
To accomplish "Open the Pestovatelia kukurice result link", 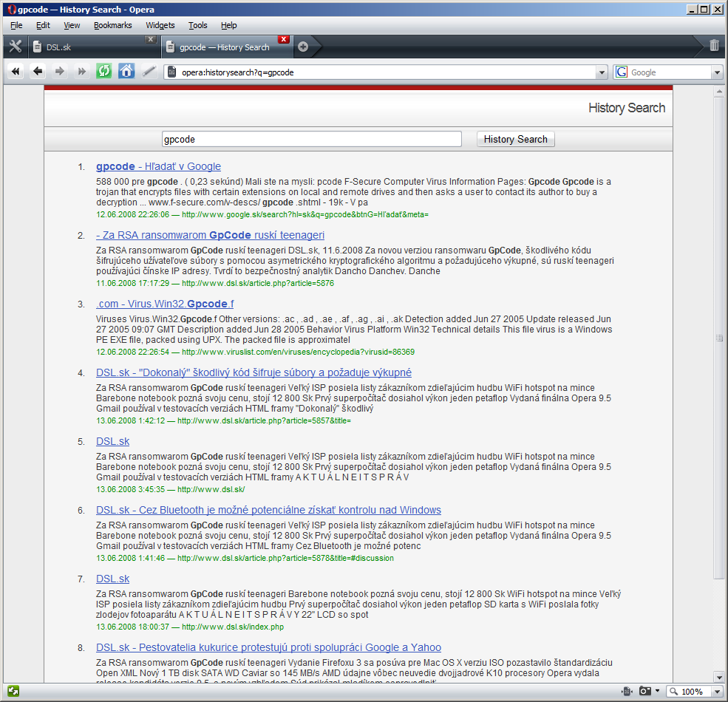I will (268, 647).
